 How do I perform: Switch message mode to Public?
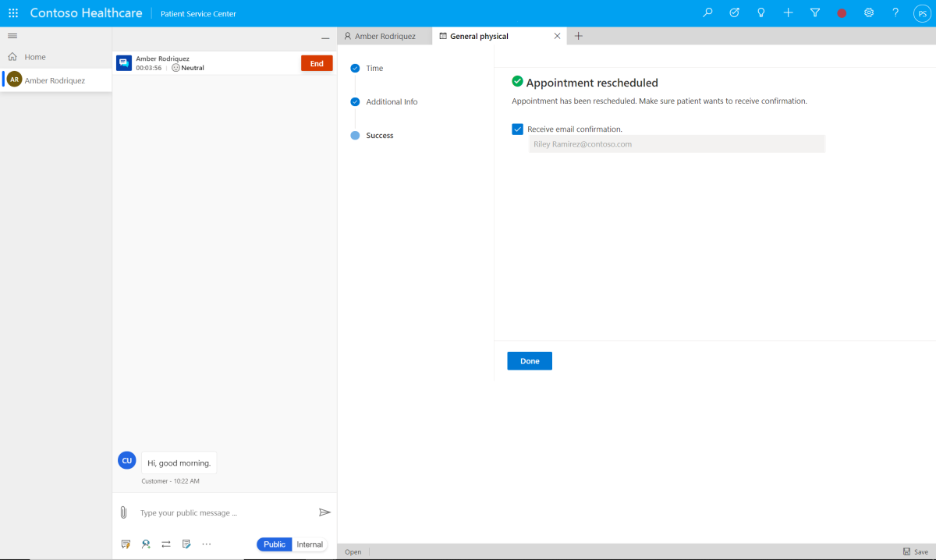point(275,544)
